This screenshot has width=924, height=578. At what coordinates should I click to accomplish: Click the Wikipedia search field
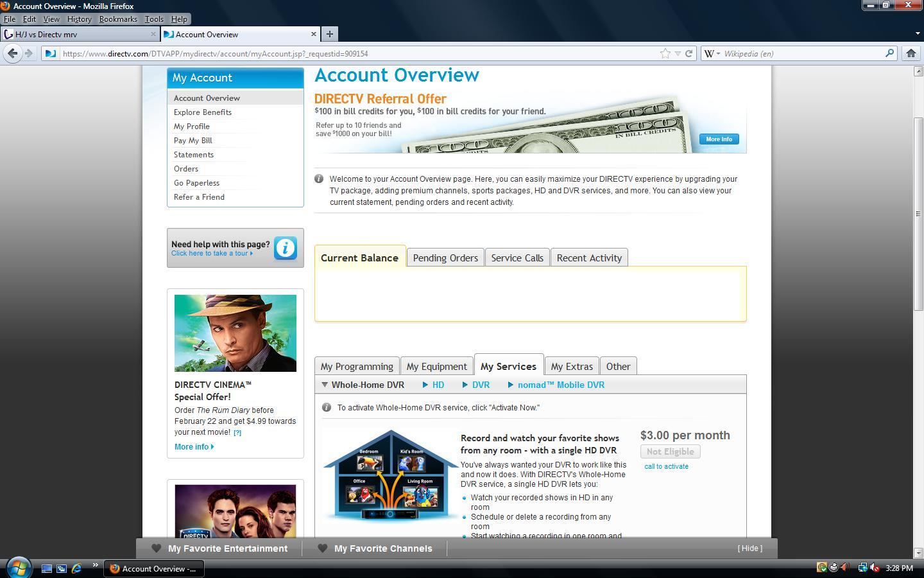tap(802, 53)
